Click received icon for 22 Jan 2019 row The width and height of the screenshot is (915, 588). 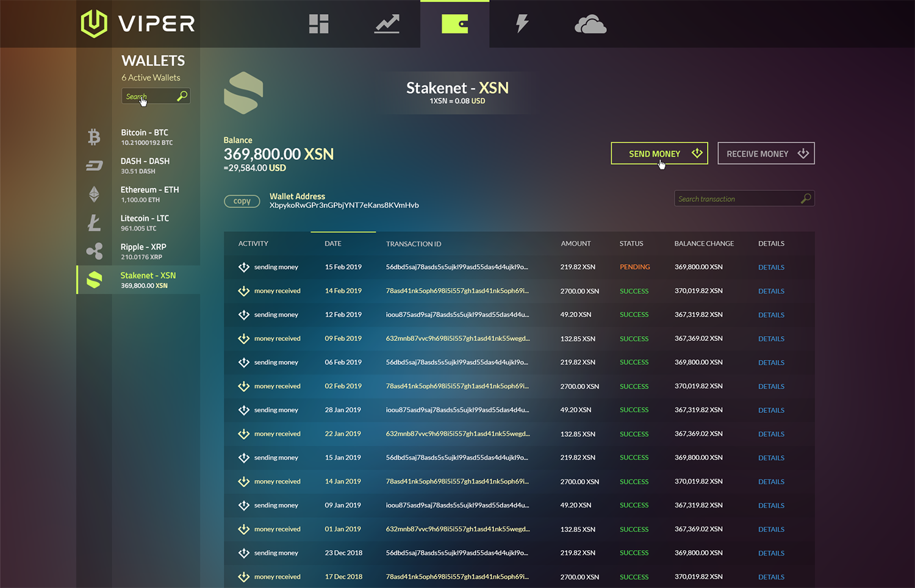[x=244, y=434]
